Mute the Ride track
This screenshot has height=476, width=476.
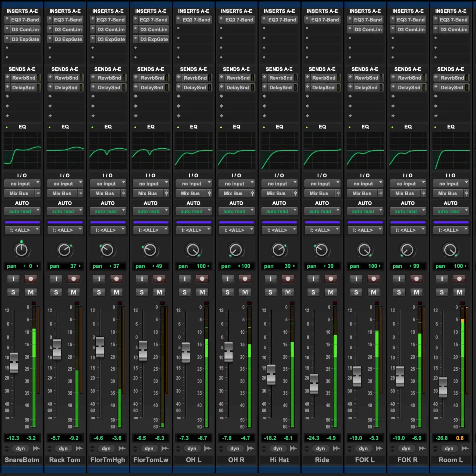tap(331, 292)
